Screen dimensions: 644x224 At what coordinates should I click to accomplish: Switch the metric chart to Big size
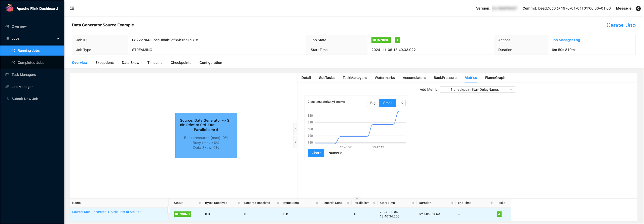tap(373, 103)
